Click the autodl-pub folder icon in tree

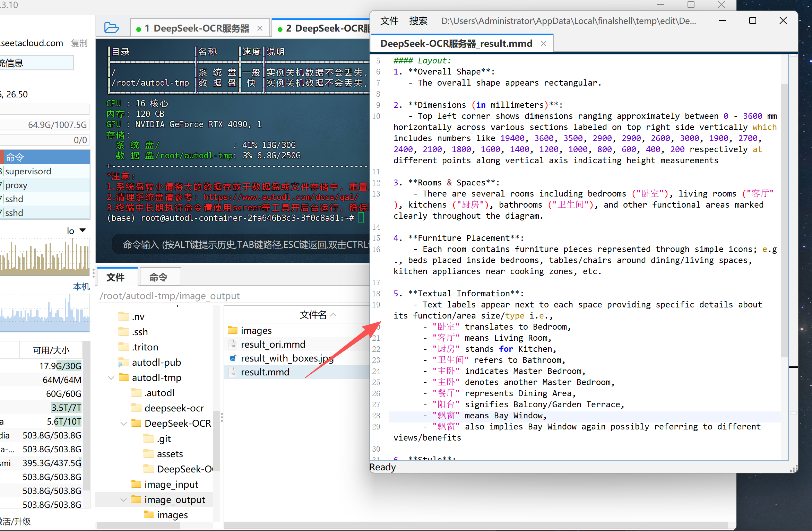123,363
